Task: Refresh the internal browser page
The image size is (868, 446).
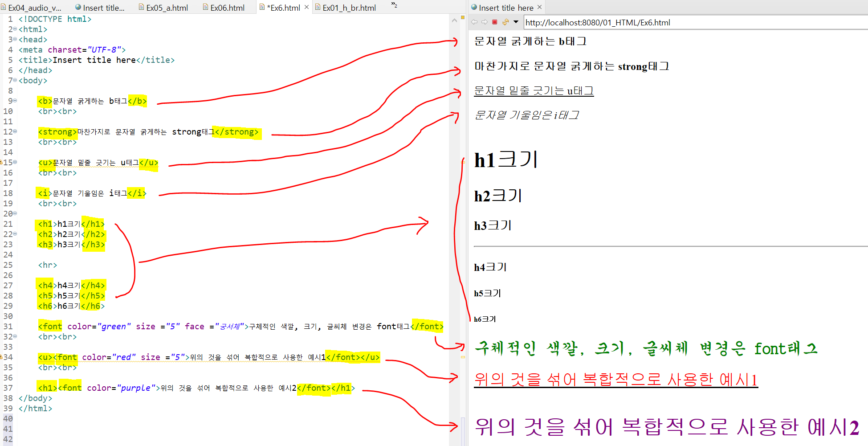Action: [x=505, y=22]
